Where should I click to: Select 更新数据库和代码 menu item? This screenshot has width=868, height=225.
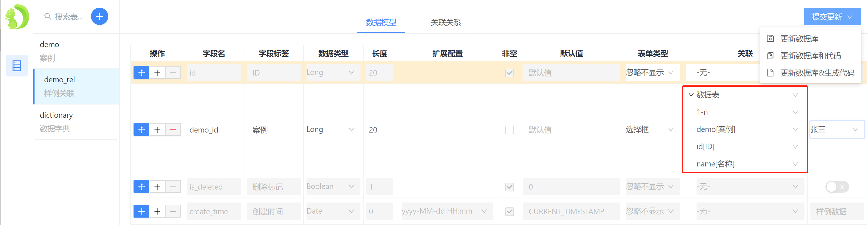point(810,55)
